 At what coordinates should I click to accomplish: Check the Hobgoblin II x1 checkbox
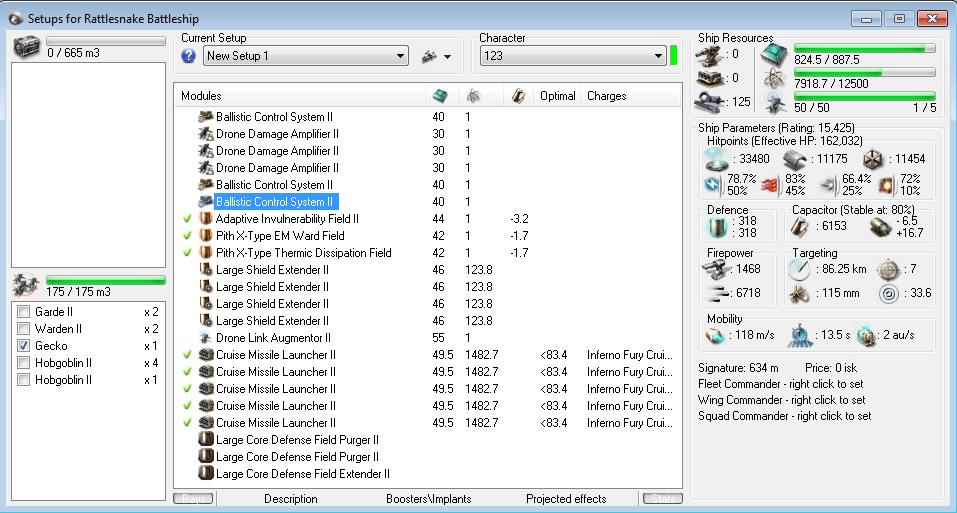click(x=24, y=380)
